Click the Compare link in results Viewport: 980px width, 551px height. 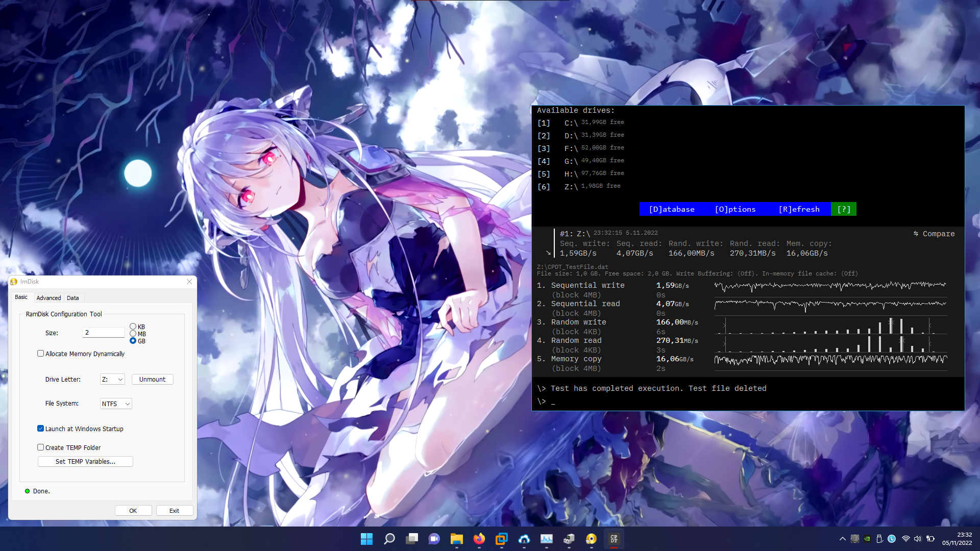(x=934, y=234)
